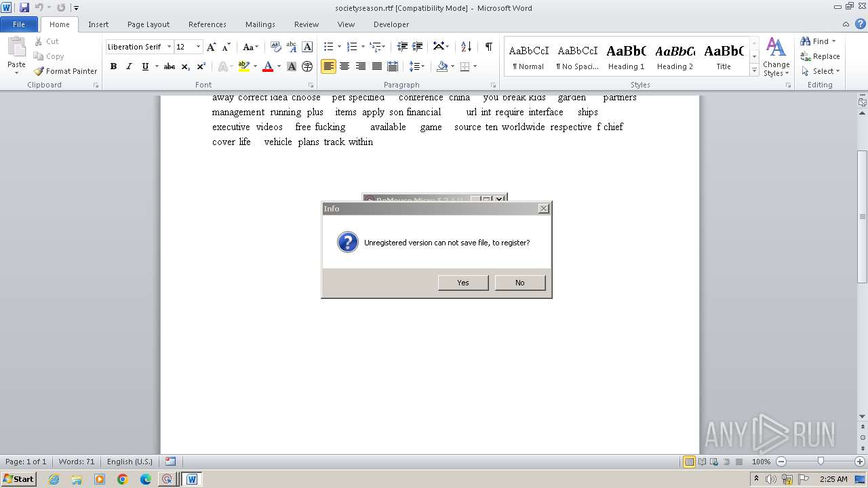Click the Shrink Font icon

click(x=226, y=47)
